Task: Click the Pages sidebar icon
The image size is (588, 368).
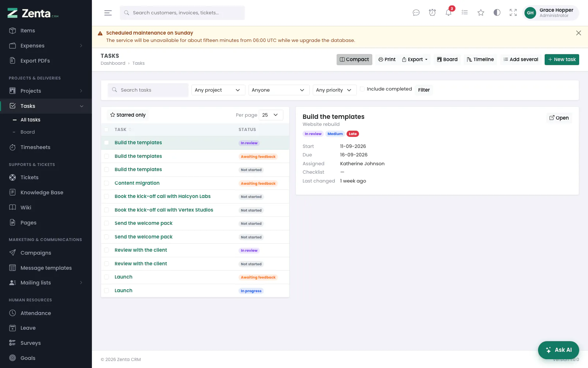Action: click(12, 223)
